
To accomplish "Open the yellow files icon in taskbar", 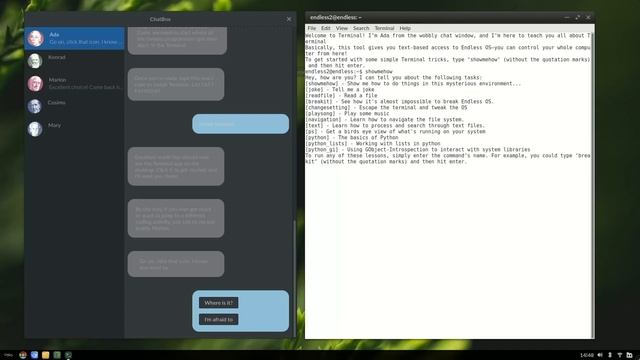I will [46, 355].
